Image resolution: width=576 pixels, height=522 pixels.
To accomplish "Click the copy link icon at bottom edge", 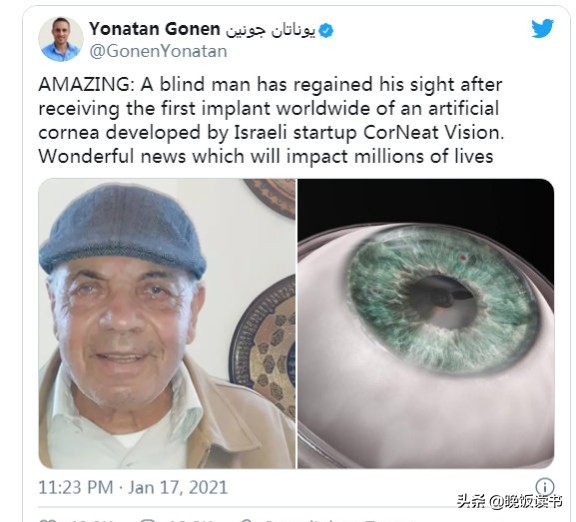I will (246, 520).
